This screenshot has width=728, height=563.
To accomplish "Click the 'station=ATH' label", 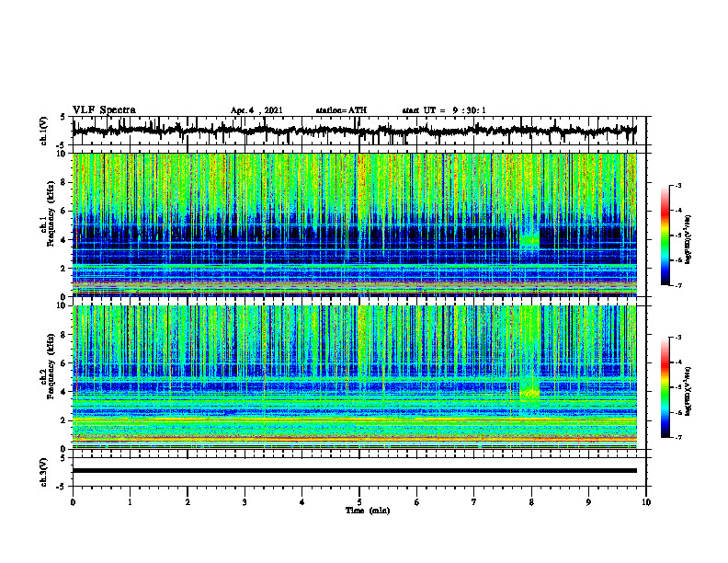I will click(341, 110).
